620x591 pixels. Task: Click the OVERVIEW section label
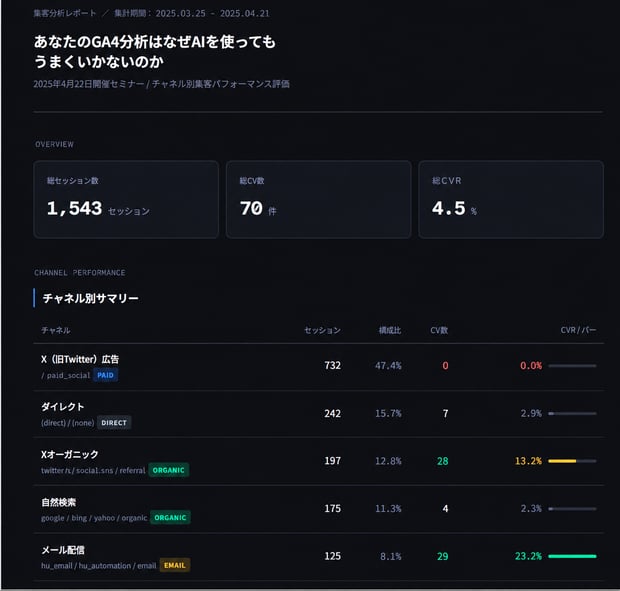tap(55, 144)
